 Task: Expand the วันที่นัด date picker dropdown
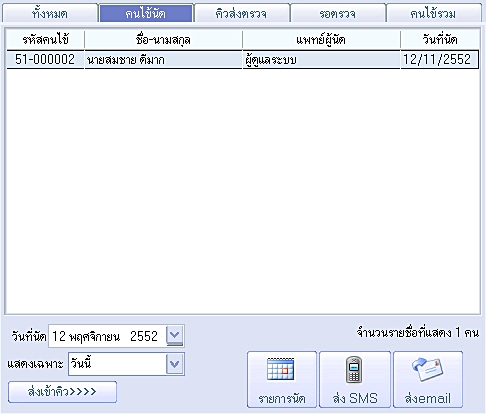(x=175, y=336)
